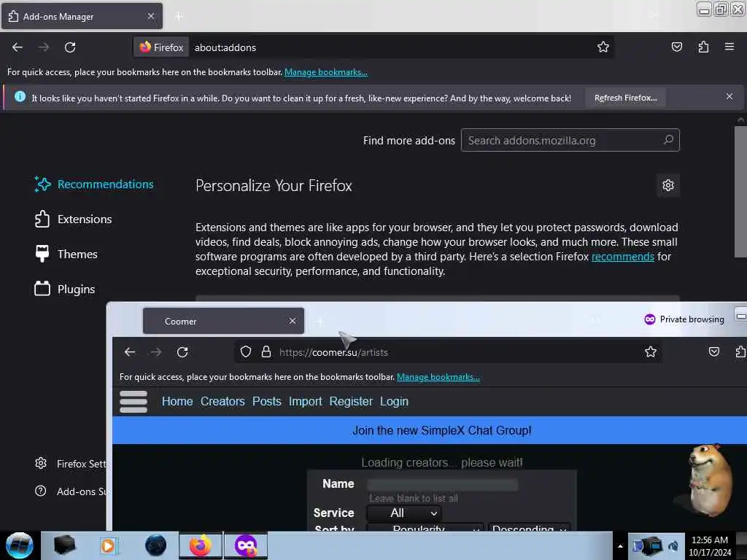Select Plugins in add-ons sidebar
The height and width of the screenshot is (560, 747).
(x=65, y=289)
